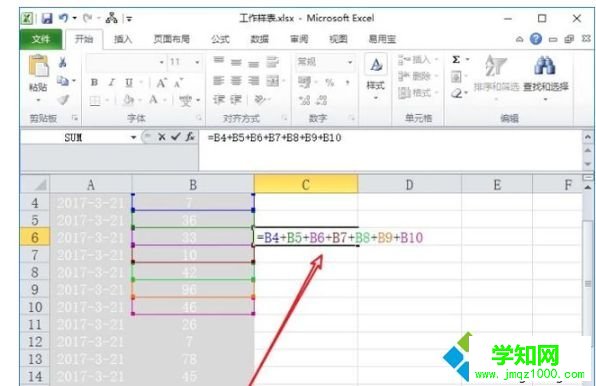The image size is (596, 386).
Task: Click the Clear eraser icon
Action: pyautogui.click(x=457, y=93)
